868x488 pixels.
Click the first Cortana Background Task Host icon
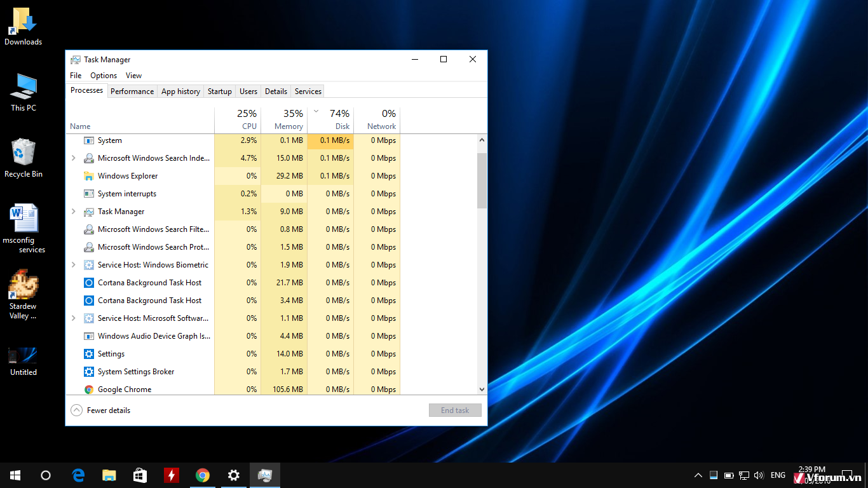click(89, 283)
